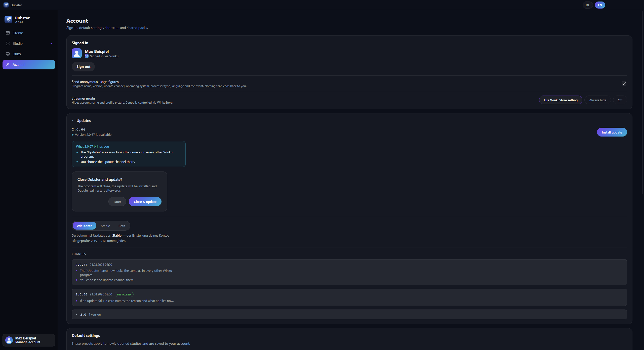Click the Studio scissors icon

pos(8,43)
